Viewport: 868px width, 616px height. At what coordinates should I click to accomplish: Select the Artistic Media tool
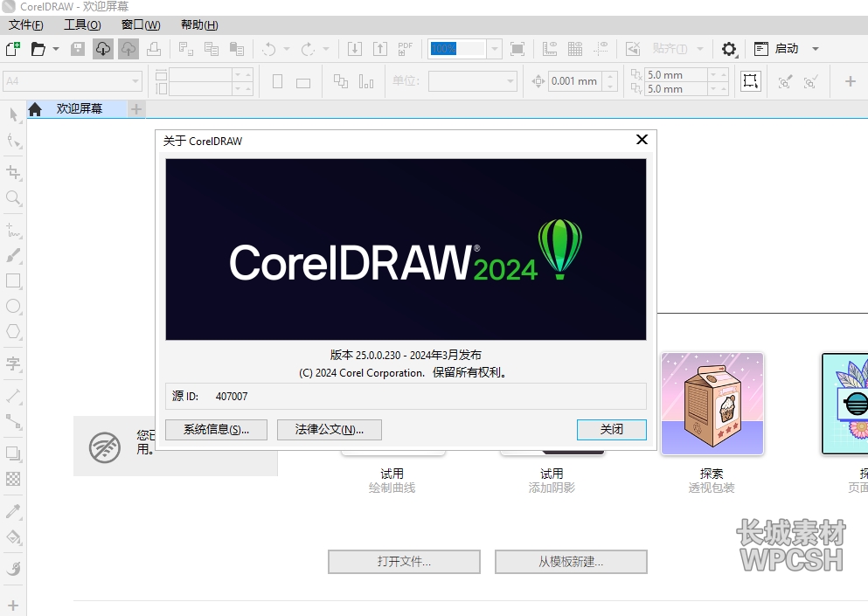pyautogui.click(x=13, y=255)
